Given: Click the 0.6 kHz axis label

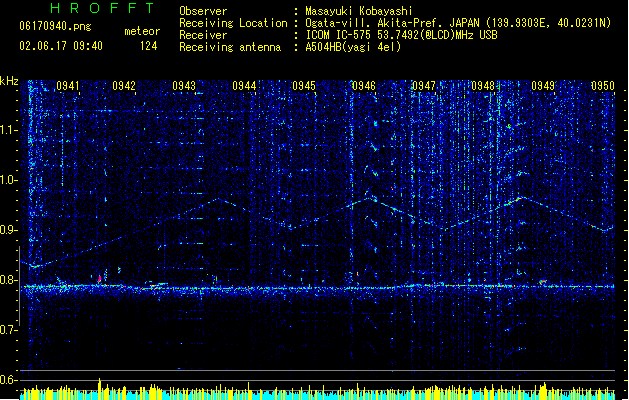Looking at the screenshot, I should coord(8,380).
